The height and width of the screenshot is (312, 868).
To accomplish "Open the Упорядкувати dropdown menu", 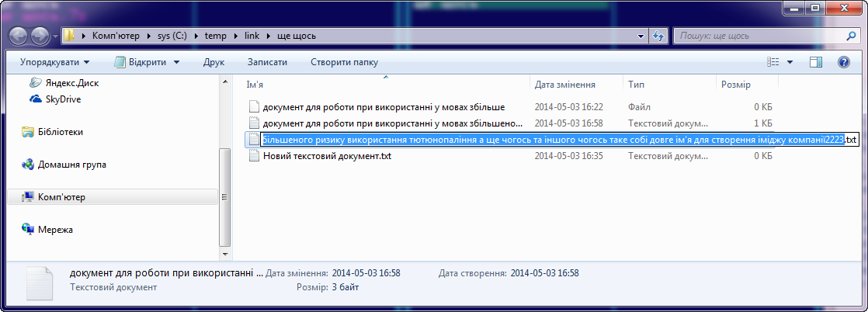I will (x=54, y=62).
